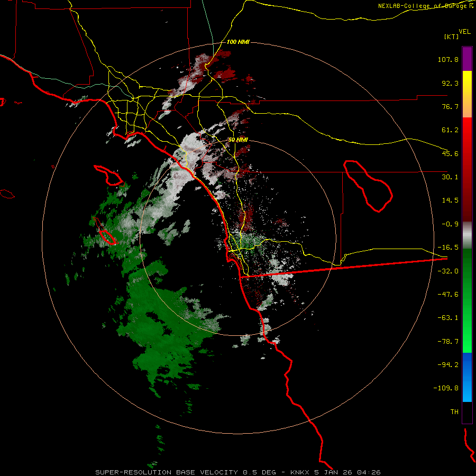Click the TH label on the scale
The height and width of the screenshot is (476, 476).
tap(454, 412)
